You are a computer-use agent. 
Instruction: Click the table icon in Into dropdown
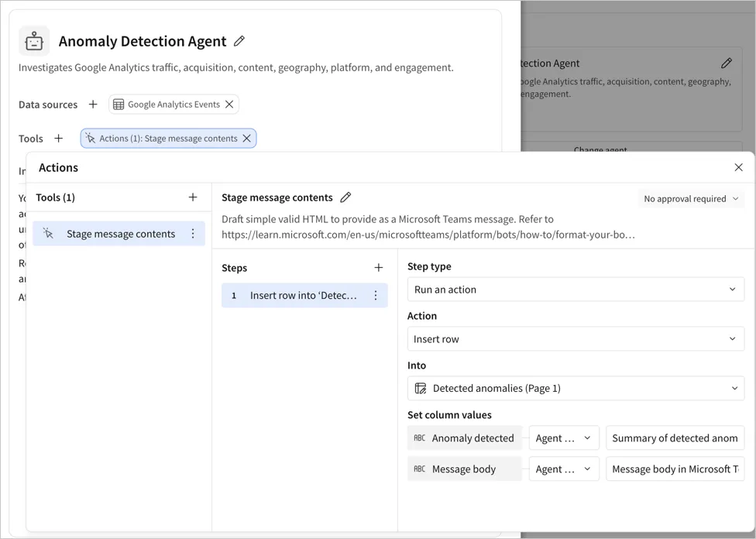click(421, 388)
